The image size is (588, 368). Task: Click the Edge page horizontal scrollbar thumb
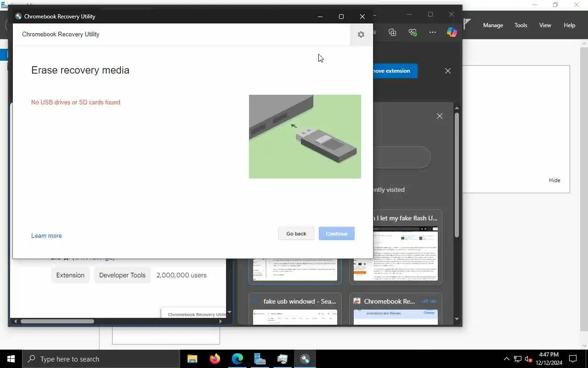(x=57, y=321)
